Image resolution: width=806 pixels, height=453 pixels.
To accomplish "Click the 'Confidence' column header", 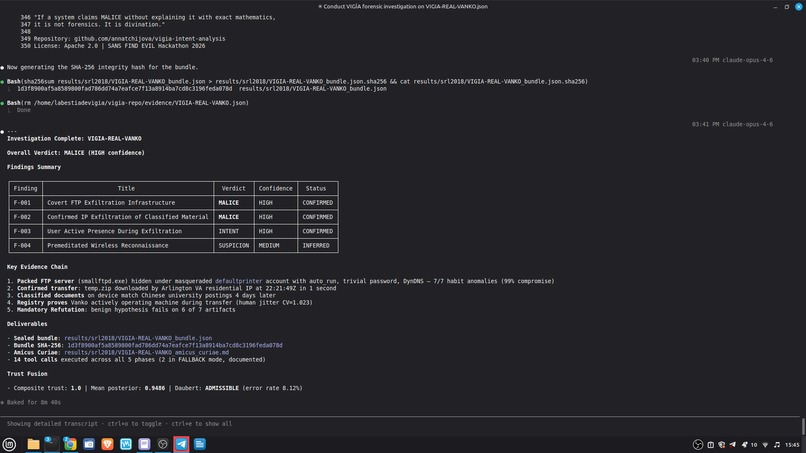I will pos(276,189).
